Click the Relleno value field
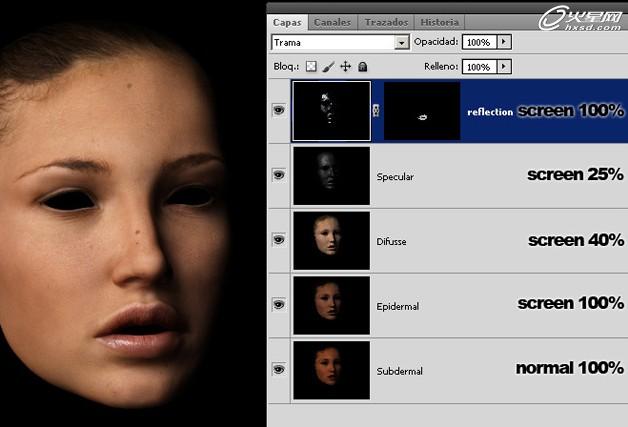 479,67
